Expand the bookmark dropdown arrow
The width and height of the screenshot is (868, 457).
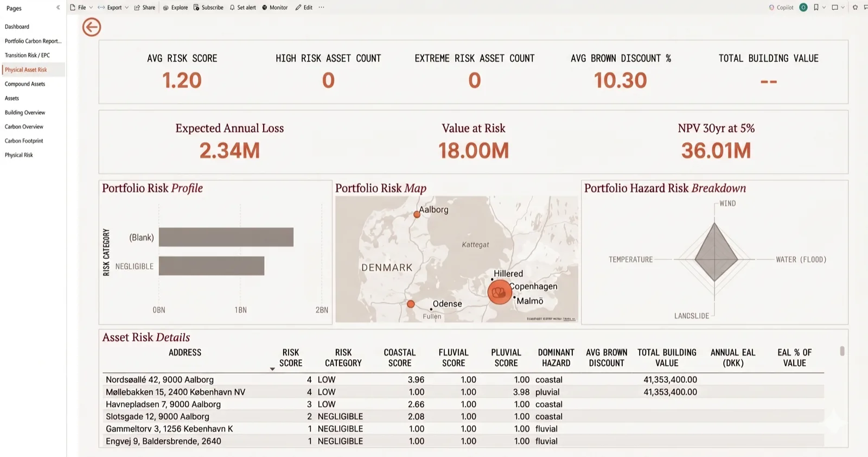[824, 8]
